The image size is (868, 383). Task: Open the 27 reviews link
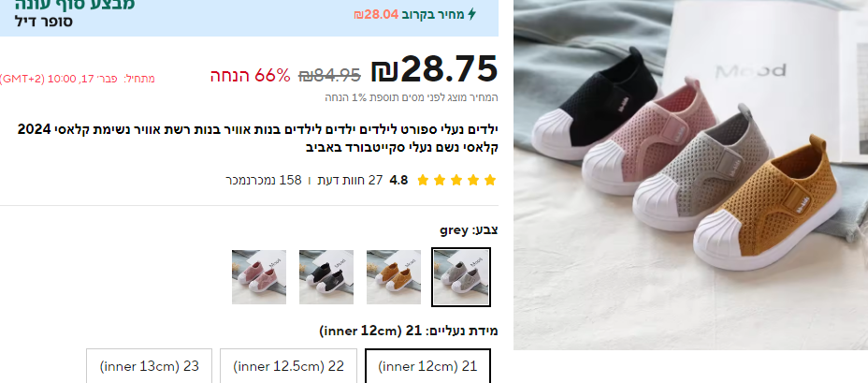(x=350, y=180)
